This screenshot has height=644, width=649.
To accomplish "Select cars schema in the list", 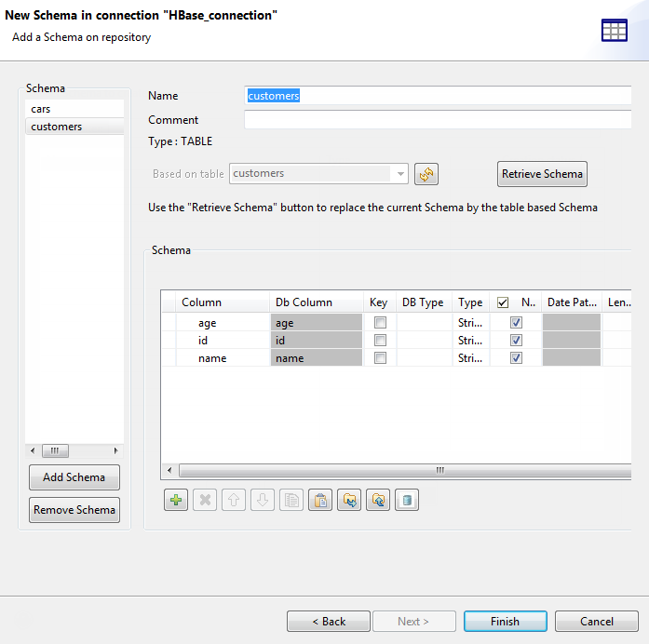I will (x=74, y=109).
